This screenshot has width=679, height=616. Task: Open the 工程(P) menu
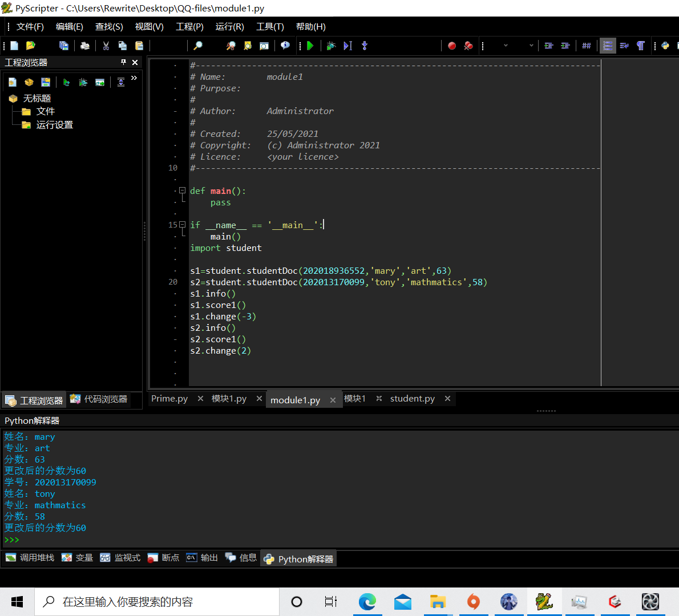coord(189,27)
